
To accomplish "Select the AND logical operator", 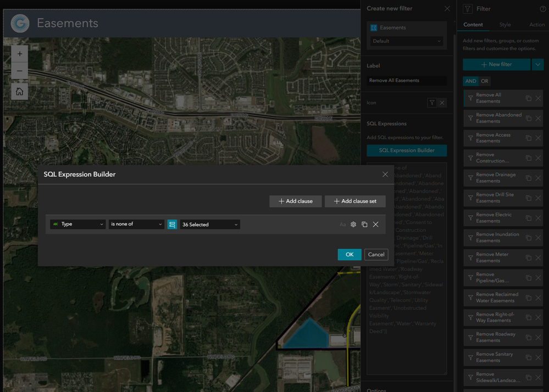I will click(x=470, y=81).
